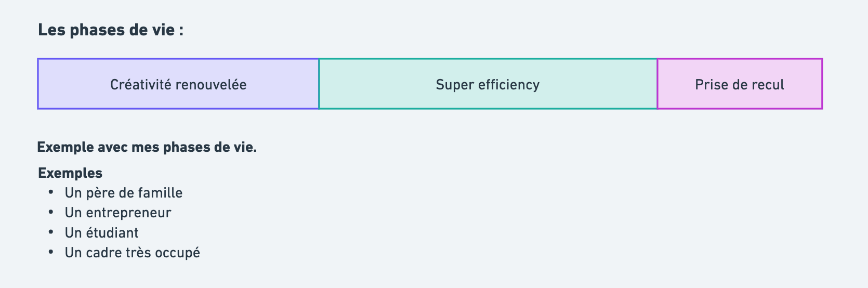The image size is (868, 288).
Task: Select the "Un cadre très occupé" list item
Action: (x=132, y=253)
